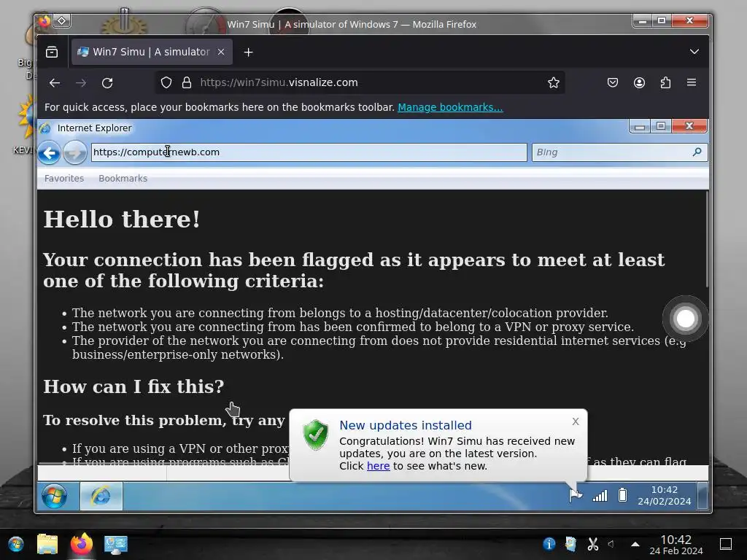747x560 pixels.
Task: Go back in Internet Explorer
Action: click(49, 153)
